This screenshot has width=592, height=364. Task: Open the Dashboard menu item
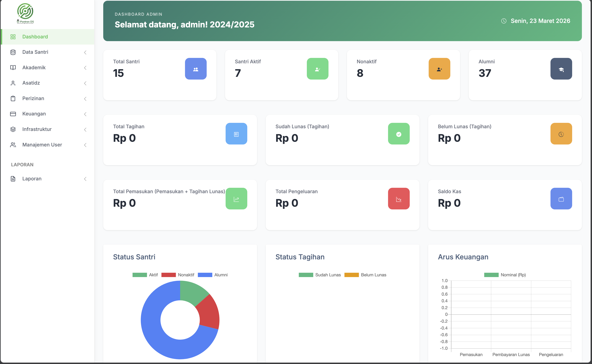pos(35,37)
